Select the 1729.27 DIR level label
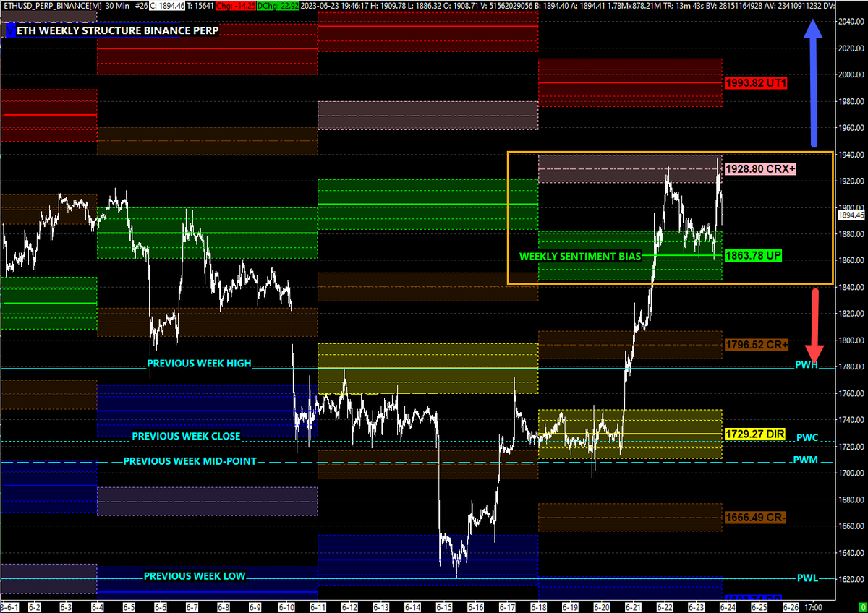 pos(754,434)
